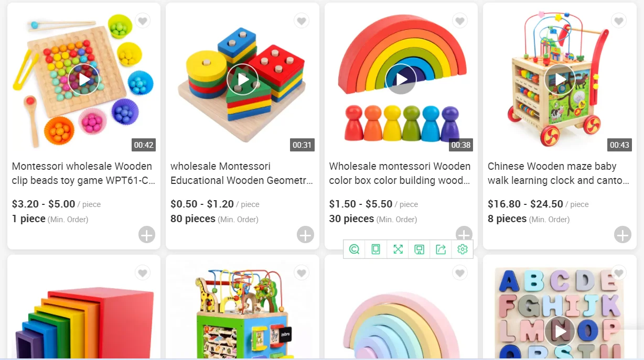Click the fullscreen expand arrows icon
This screenshot has height=360, width=644.
coord(398,249)
